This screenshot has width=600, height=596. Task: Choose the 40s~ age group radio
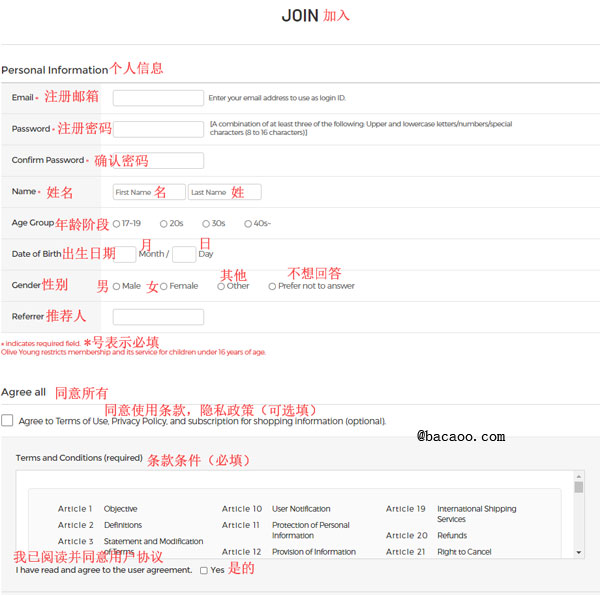pos(249,224)
